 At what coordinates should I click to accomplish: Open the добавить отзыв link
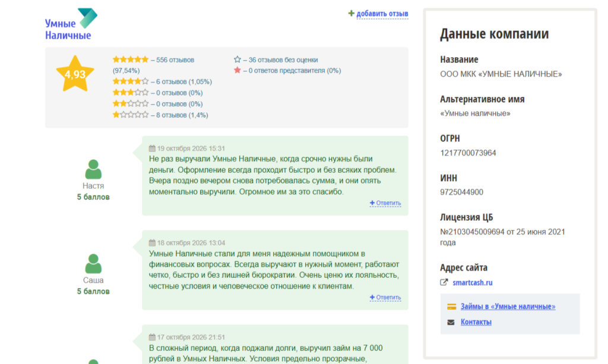pyautogui.click(x=382, y=14)
